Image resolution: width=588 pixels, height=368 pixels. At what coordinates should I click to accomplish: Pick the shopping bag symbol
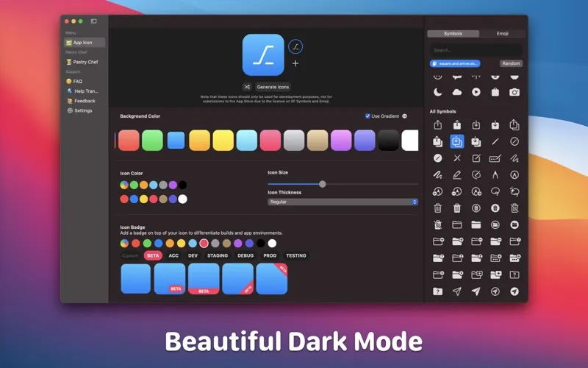coord(495,92)
